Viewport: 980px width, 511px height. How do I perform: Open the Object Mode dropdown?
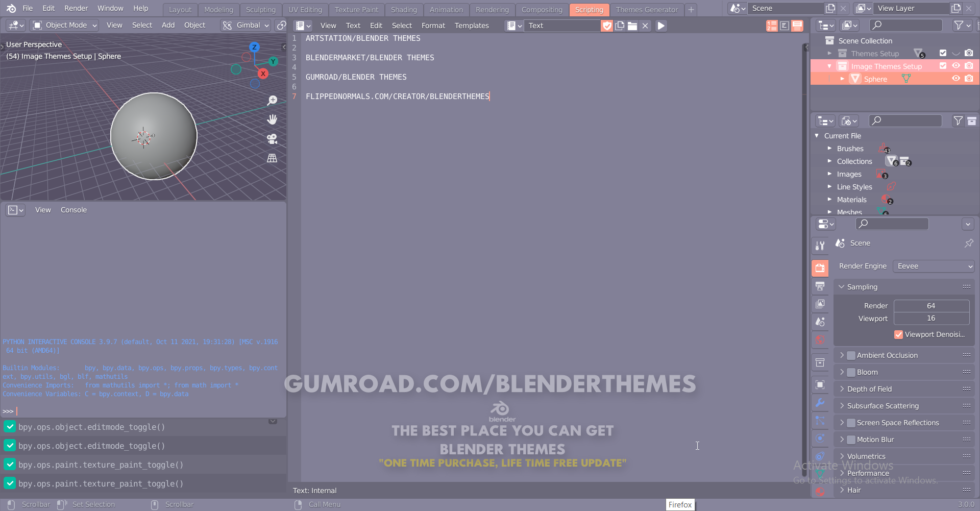pyautogui.click(x=64, y=25)
